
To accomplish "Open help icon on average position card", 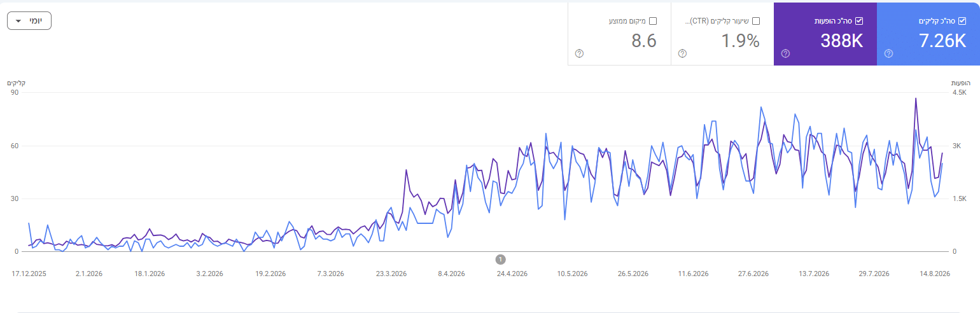I will 579,53.
